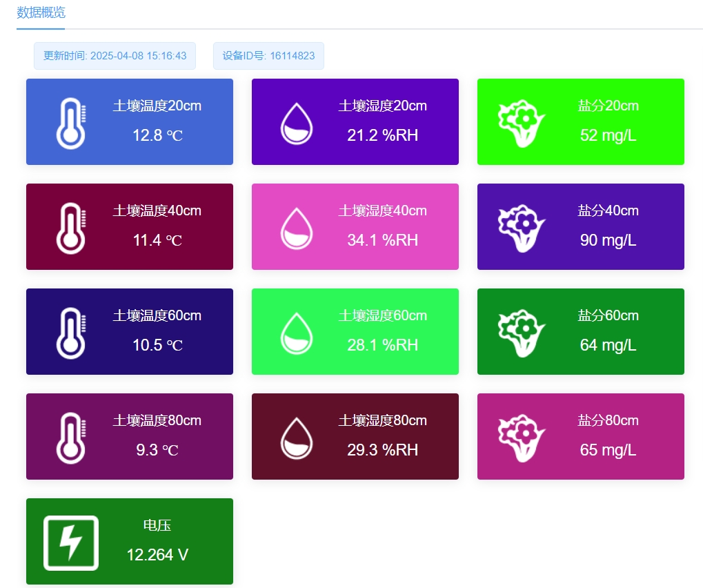
Task: Click the 更新时间 timestamp badge
Action: (115, 56)
